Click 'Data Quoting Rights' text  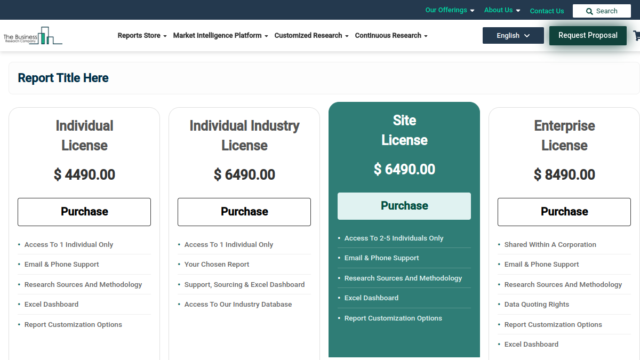click(x=536, y=304)
